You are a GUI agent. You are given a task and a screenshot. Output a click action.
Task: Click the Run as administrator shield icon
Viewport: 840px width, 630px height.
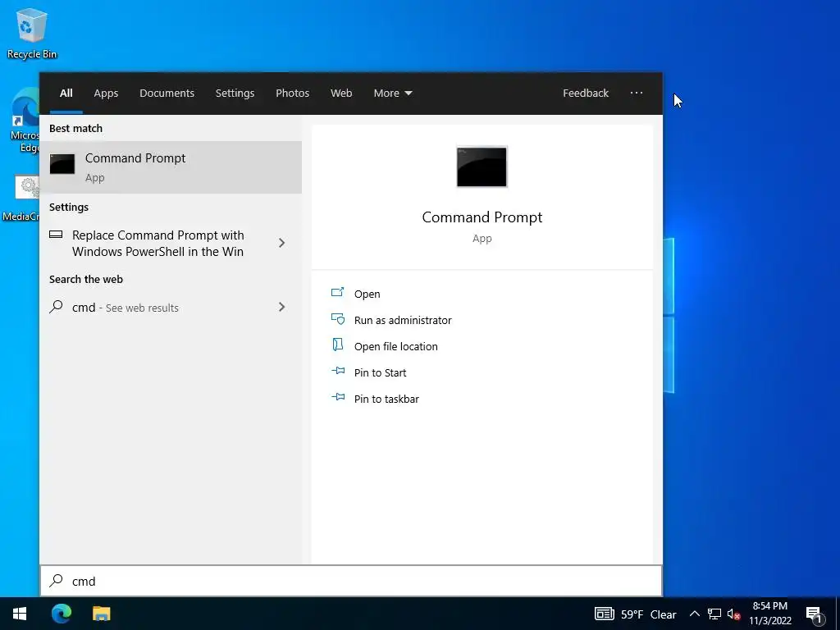tap(337, 319)
